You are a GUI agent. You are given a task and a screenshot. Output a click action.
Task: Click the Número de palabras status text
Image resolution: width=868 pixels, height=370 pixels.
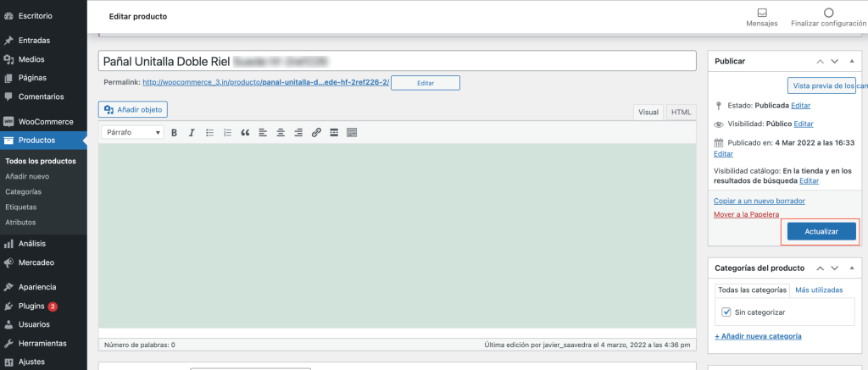[140, 345]
